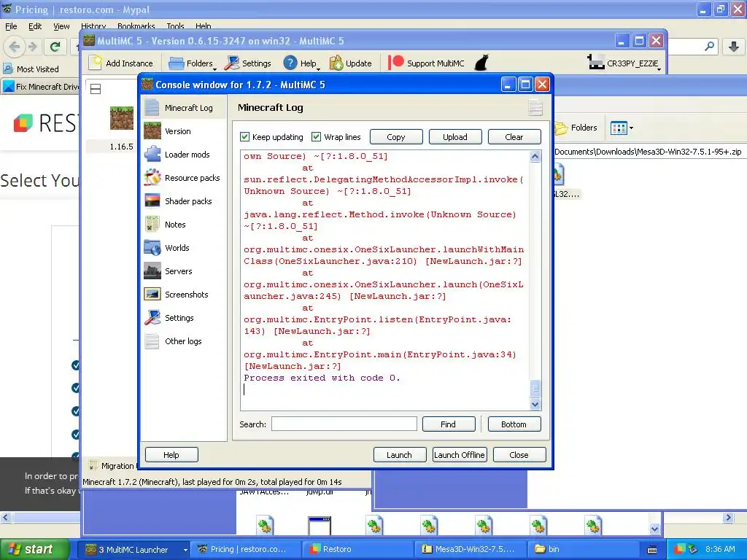Click the Help button in console window

tap(171, 455)
